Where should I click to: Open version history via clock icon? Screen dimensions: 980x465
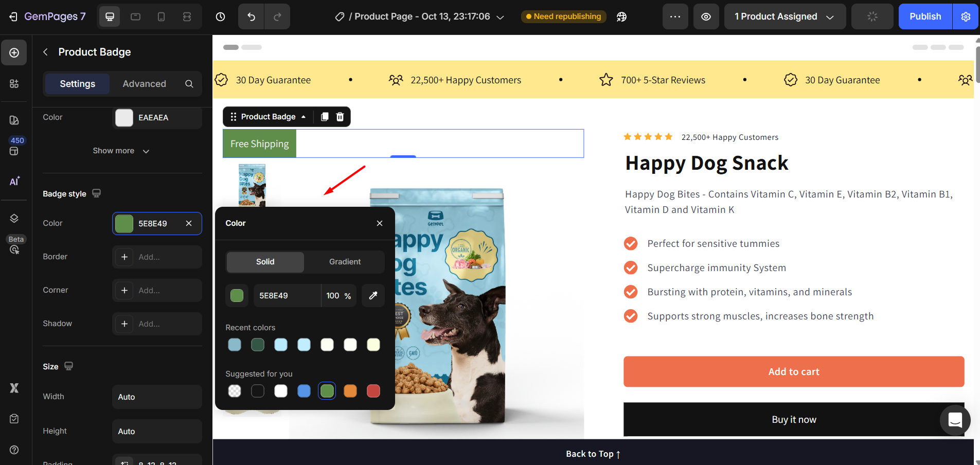[x=220, y=16]
